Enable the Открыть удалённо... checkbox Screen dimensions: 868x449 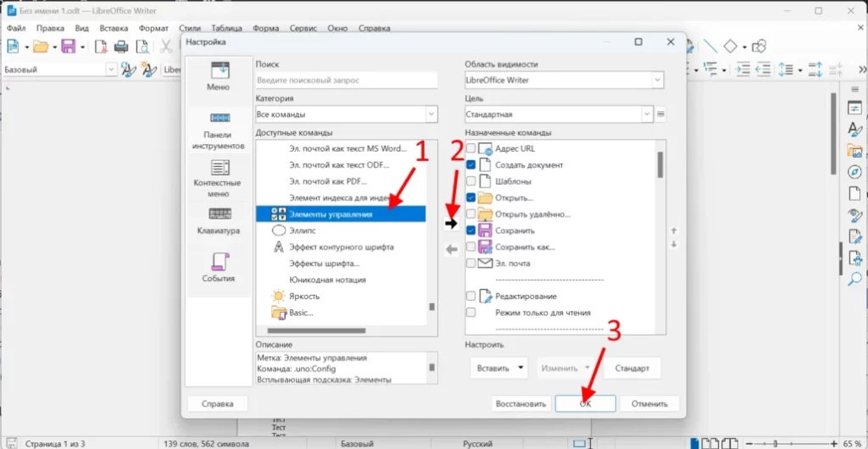point(471,213)
